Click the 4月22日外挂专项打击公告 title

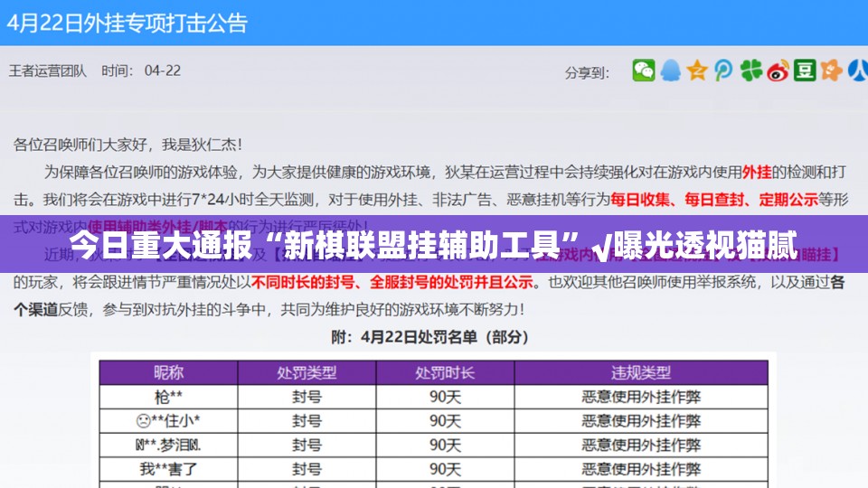coord(127,23)
